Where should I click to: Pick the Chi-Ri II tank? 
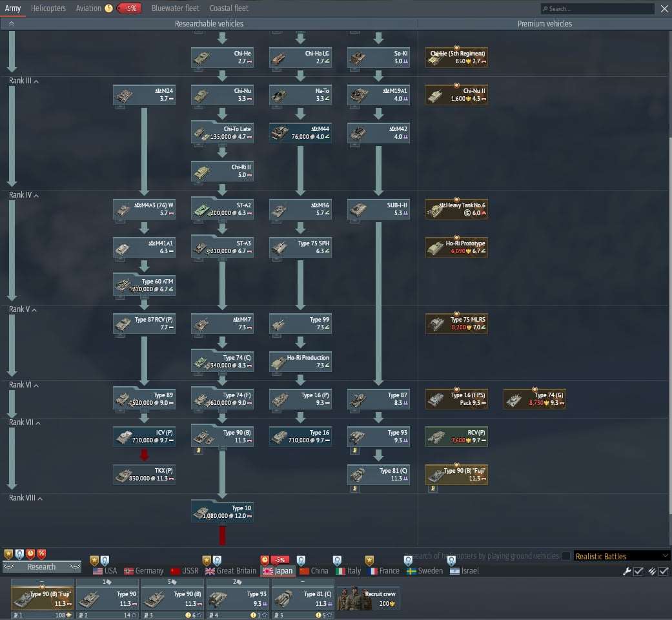point(223,171)
